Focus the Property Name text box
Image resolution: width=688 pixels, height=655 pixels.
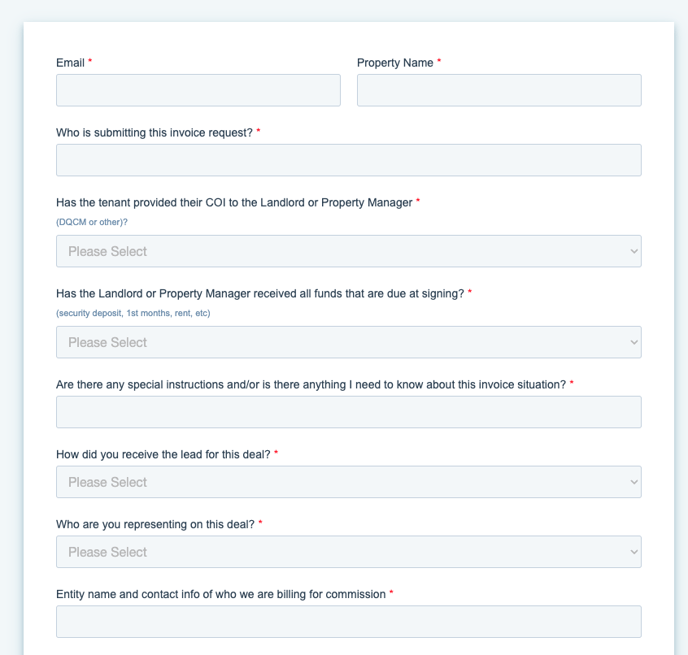(499, 90)
